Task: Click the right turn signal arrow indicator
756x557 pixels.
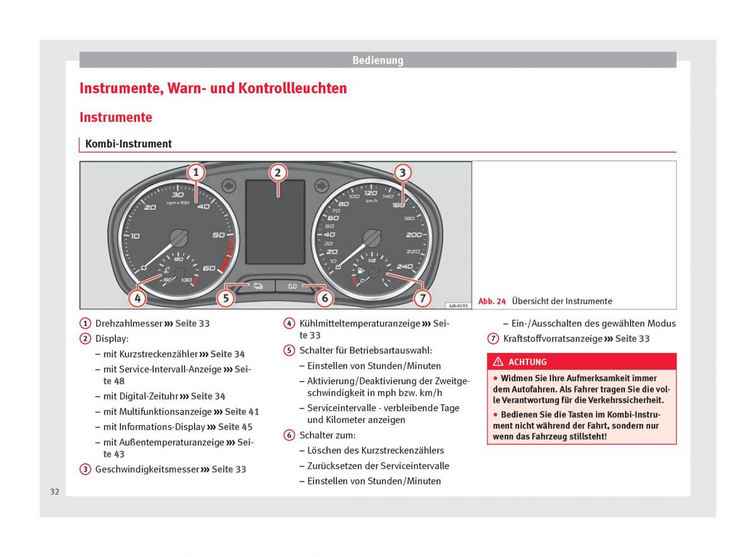Action: point(322,186)
